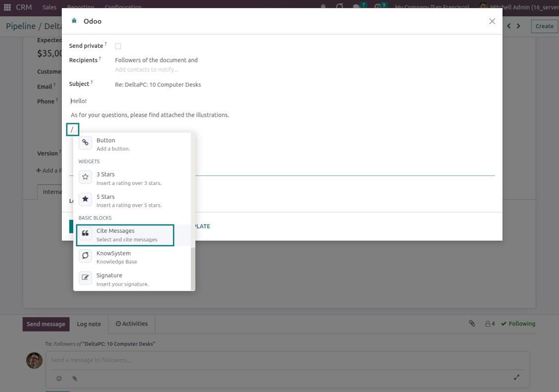Click the Pipeline breadcrumb link
The image size is (559, 392).
coord(21,26)
